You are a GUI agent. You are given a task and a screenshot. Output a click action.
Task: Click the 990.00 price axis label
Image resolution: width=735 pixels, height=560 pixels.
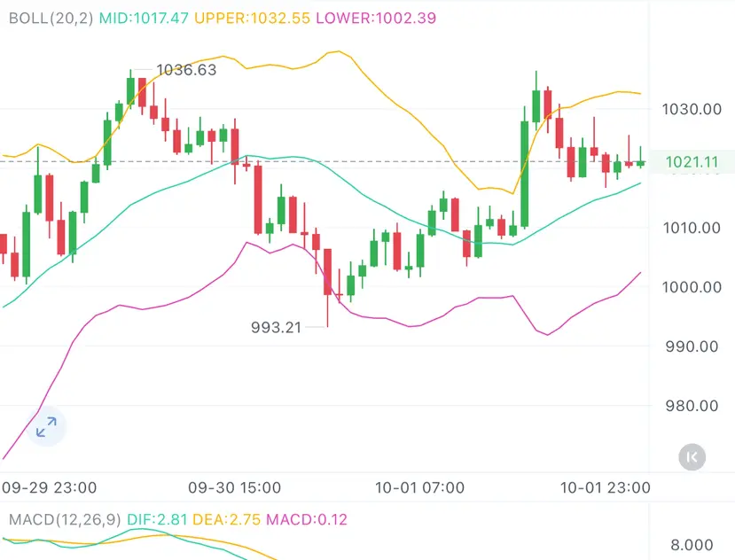pyautogui.click(x=692, y=346)
